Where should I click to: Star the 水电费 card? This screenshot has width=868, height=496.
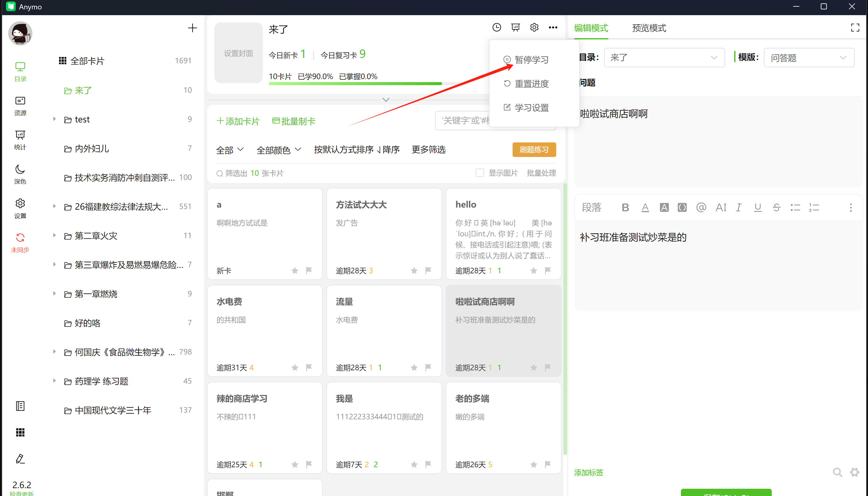tap(295, 368)
